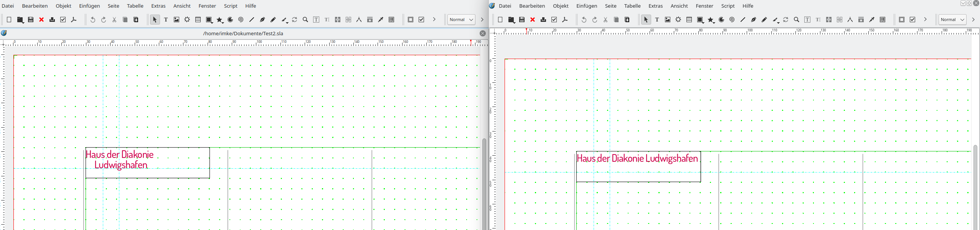Screen dimensions: 980x230
Task: Select the Table tool in right window
Action: pos(689,20)
